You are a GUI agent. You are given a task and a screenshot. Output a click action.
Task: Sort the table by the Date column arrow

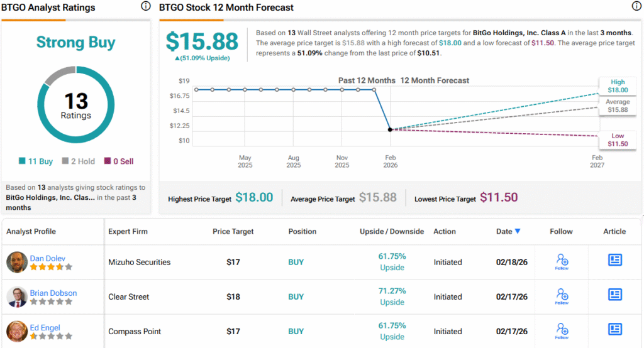tap(518, 231)
